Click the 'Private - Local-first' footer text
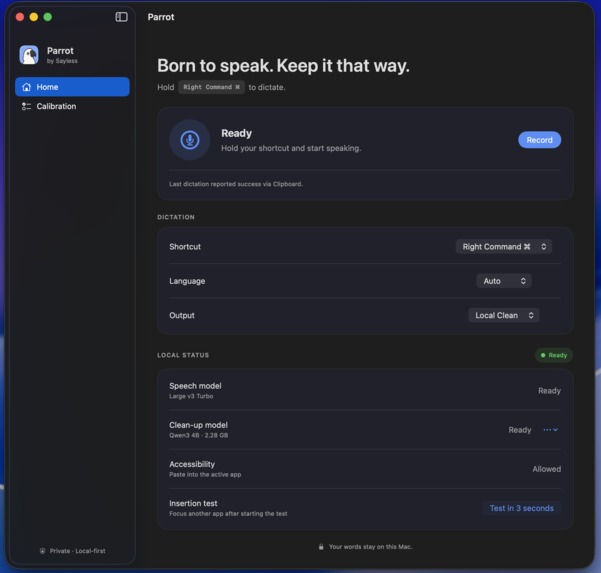The image size is (601, 573). (x=77, y=551)
